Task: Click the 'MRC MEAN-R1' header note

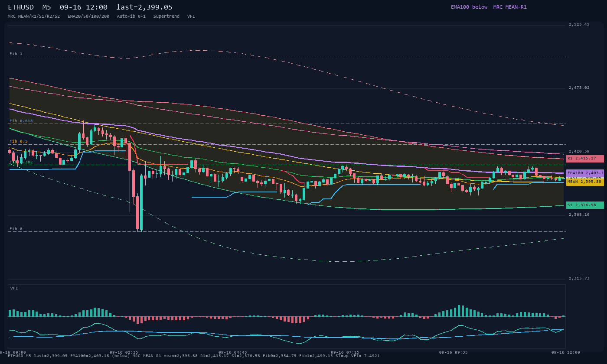Action: coord(510,7)
